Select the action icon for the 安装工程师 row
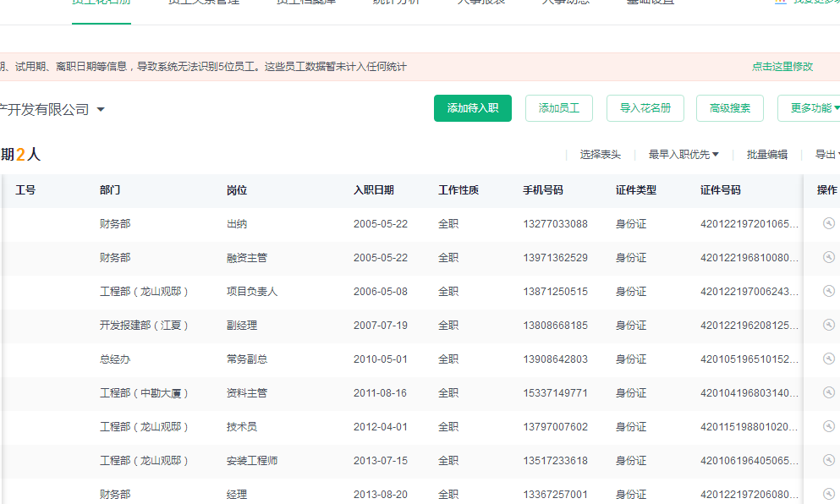The width and height of the screenshot is (840, 504). [829, 461]
